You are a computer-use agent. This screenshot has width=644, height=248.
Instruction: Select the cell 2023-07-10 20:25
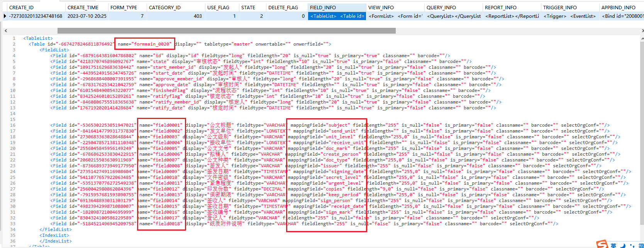point(87,16)
